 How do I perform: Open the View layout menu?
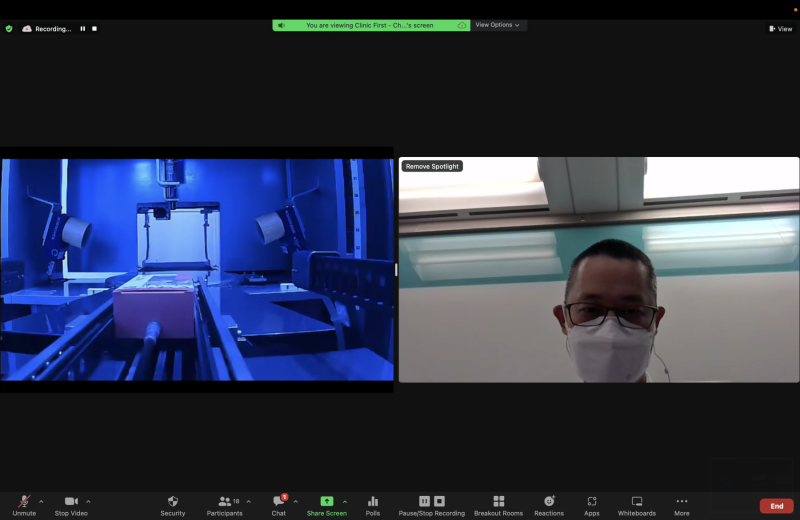(781, 29)
